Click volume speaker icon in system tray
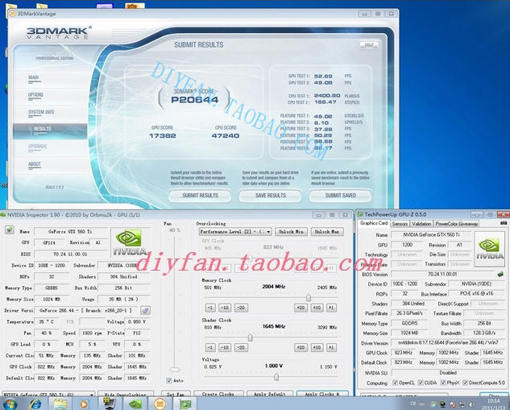This screenshot has height=410, width=510. (471, 404)
